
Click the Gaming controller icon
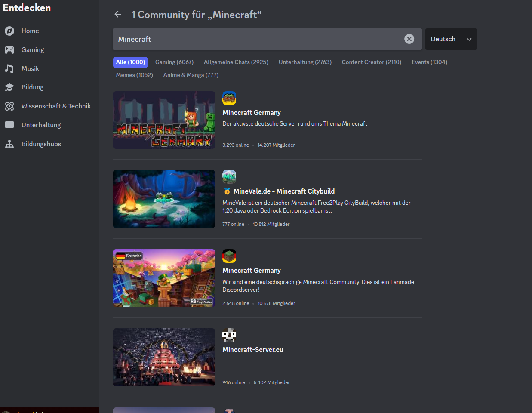click(x=9, y=50)
